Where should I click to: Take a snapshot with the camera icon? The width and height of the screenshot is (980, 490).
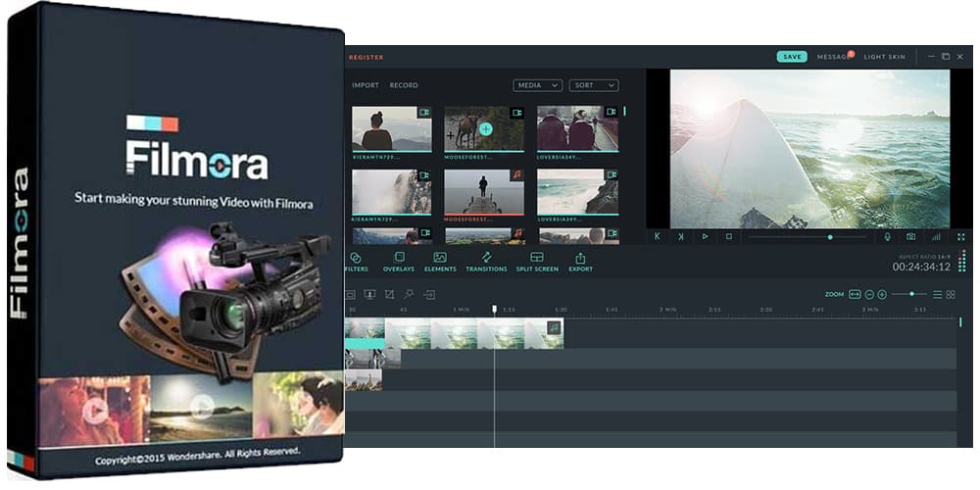pyautogui.click(x=911, y=236)
